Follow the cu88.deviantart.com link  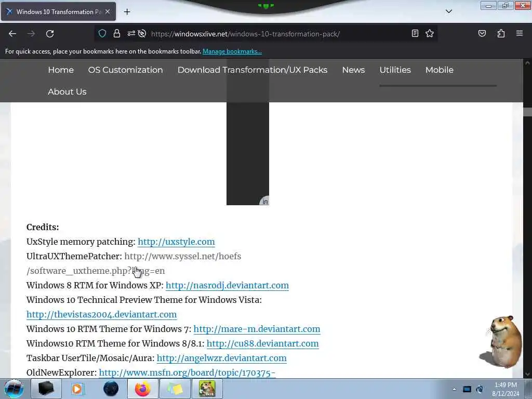pyautogui.click(x=262, y=344)
